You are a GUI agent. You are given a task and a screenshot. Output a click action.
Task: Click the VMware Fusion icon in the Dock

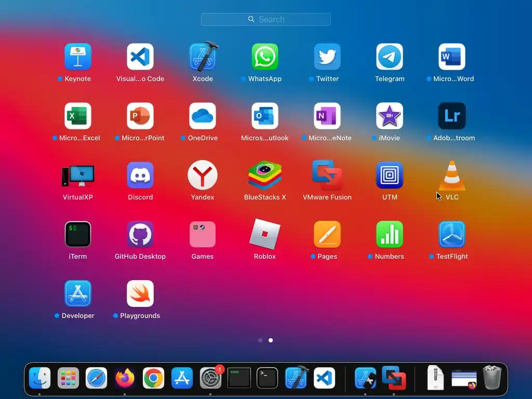394,378
